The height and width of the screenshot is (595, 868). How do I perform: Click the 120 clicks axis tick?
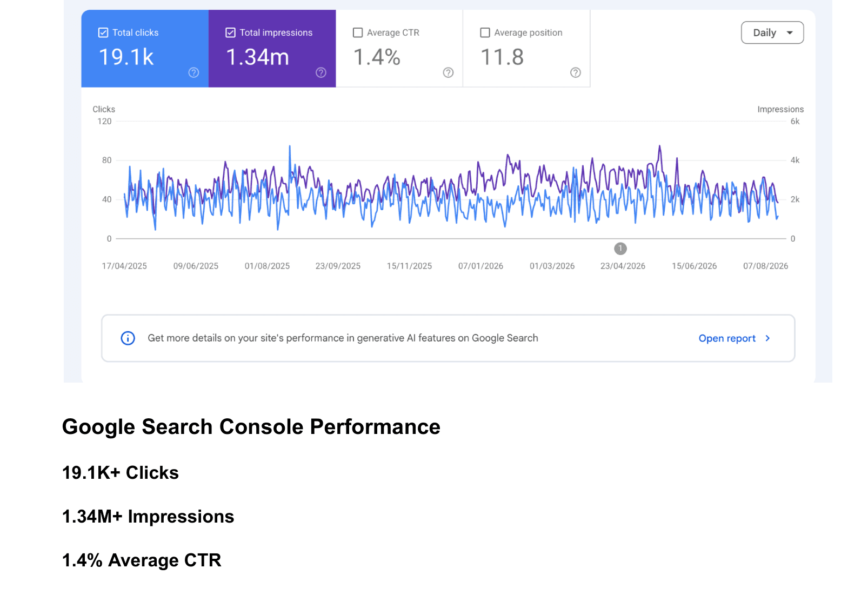(104, 122)
